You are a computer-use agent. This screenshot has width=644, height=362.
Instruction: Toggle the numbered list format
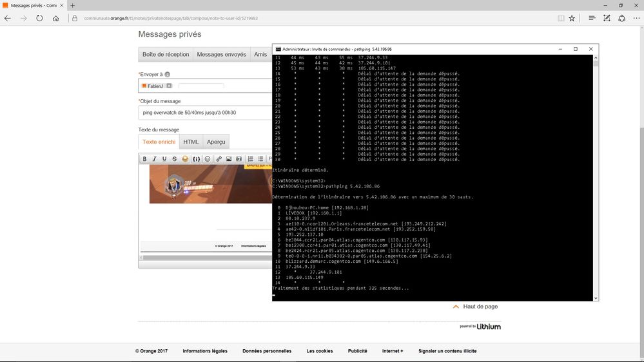251,159
